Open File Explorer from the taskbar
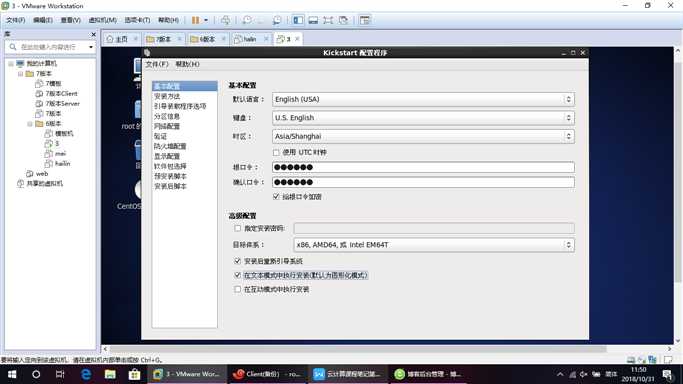The height and width of the screenshot is (384, 683). 110,374
